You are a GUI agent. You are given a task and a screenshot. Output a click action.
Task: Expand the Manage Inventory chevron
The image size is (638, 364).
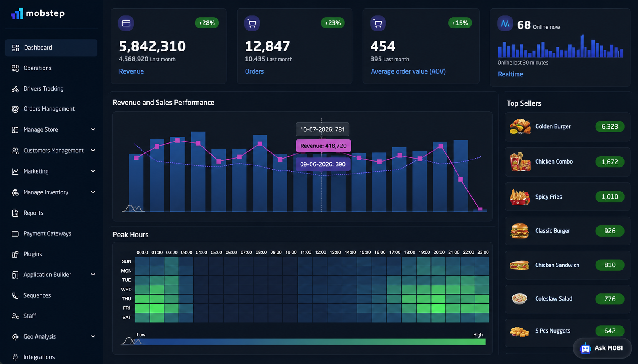click(x=93, y=192)
